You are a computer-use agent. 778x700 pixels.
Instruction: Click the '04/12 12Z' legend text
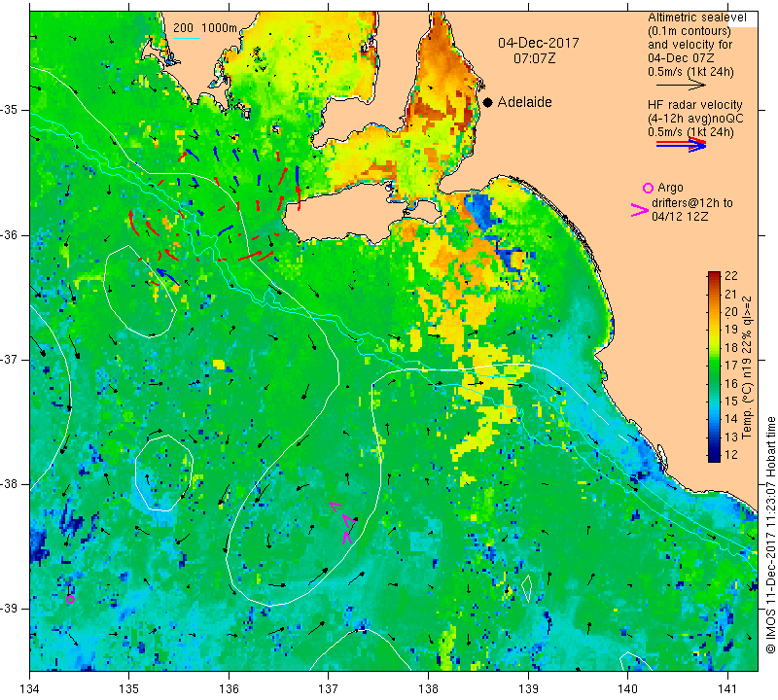[680, 217]
